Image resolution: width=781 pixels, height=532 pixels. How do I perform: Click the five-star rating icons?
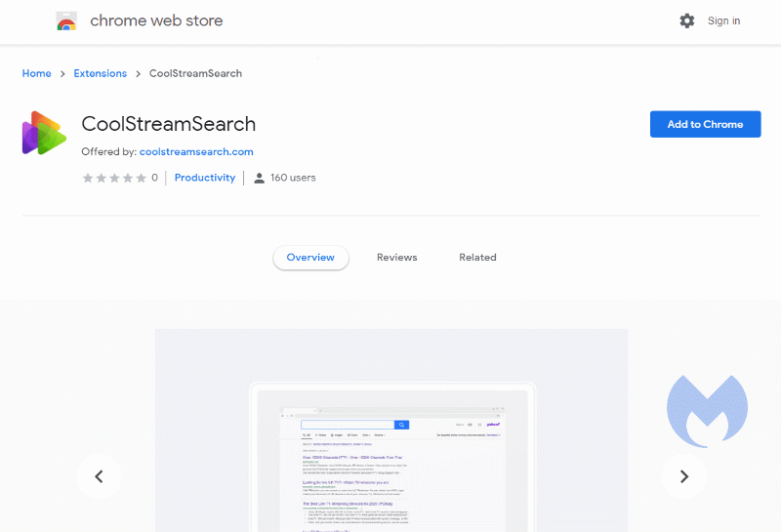(x=114, y=178)
